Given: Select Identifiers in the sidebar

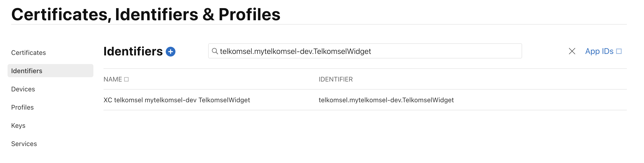Looking at the screenshot, I should click(x=27, y=71).
